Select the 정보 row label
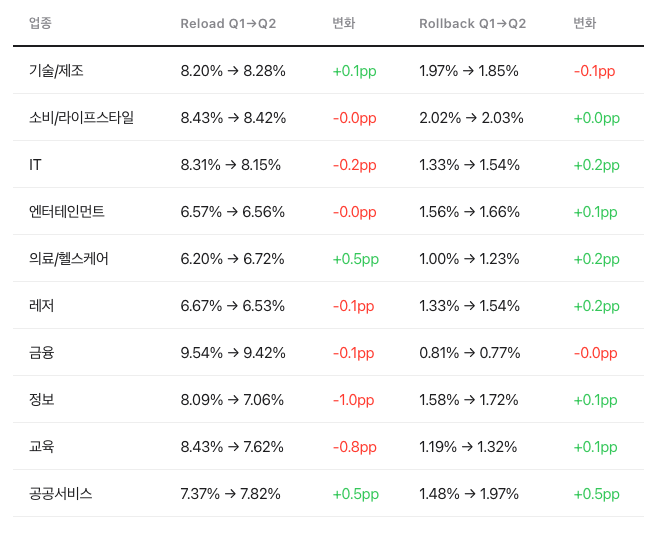This screenshot has height=533, width=655. pos(41,400)
